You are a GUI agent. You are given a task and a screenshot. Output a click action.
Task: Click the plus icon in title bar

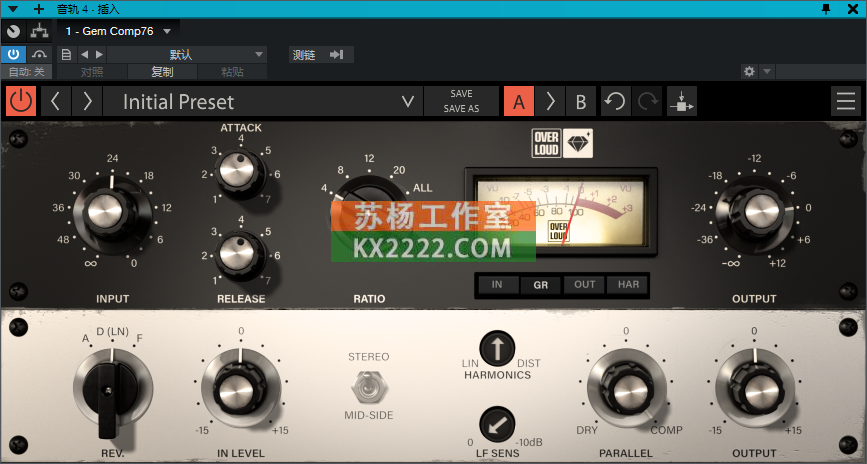pyautogui.click(x=39, y=9)
